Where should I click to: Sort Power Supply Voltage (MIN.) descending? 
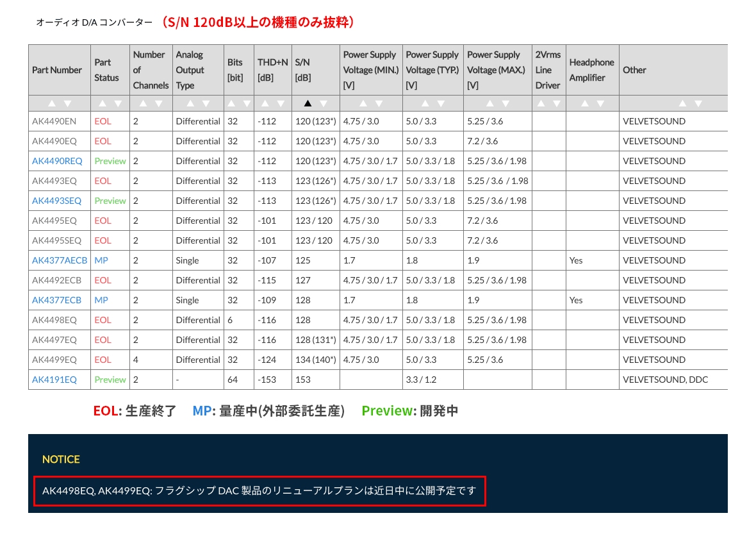pos(379,103)
